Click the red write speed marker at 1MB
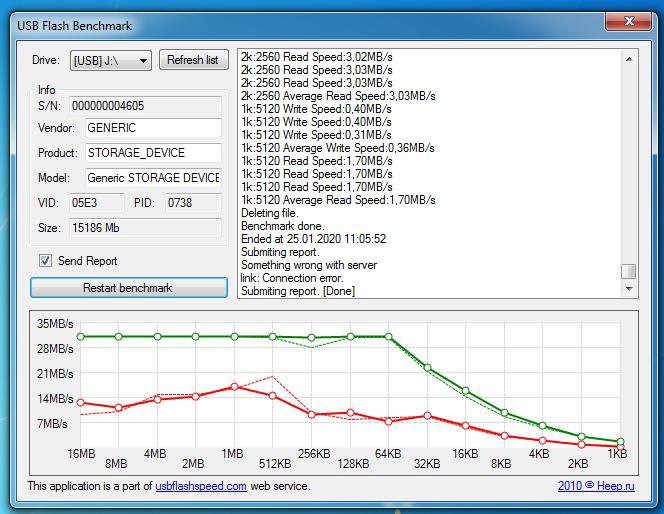This screenshot has width=664, height=514. tap(234, 386)
